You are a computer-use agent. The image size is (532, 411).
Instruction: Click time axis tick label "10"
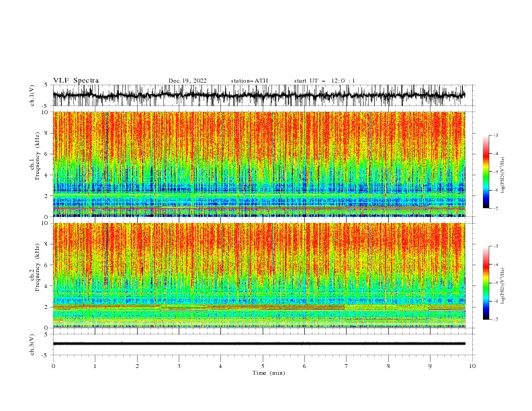click(472, 366)
